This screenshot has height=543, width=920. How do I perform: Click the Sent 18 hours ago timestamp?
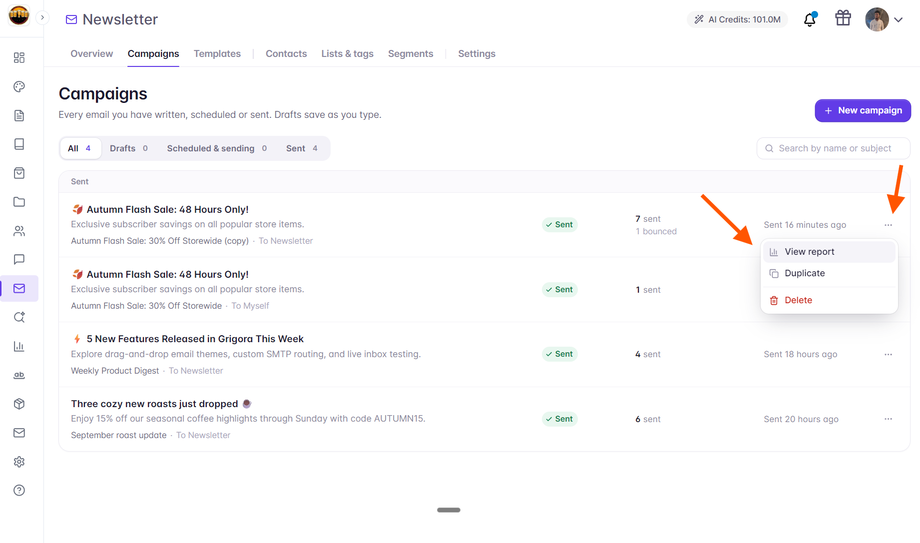pos(800,355)
